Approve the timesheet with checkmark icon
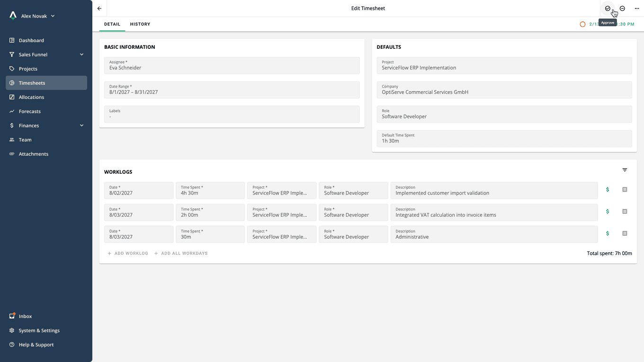The width and height of the screenshot is (644, 362). [x=608, y=9]
